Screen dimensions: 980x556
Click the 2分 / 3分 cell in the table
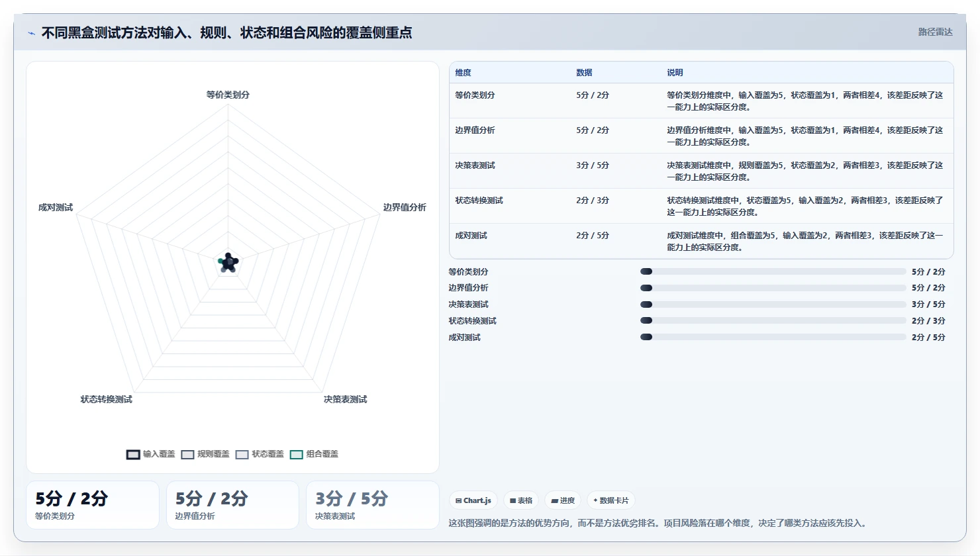[593, 201]
